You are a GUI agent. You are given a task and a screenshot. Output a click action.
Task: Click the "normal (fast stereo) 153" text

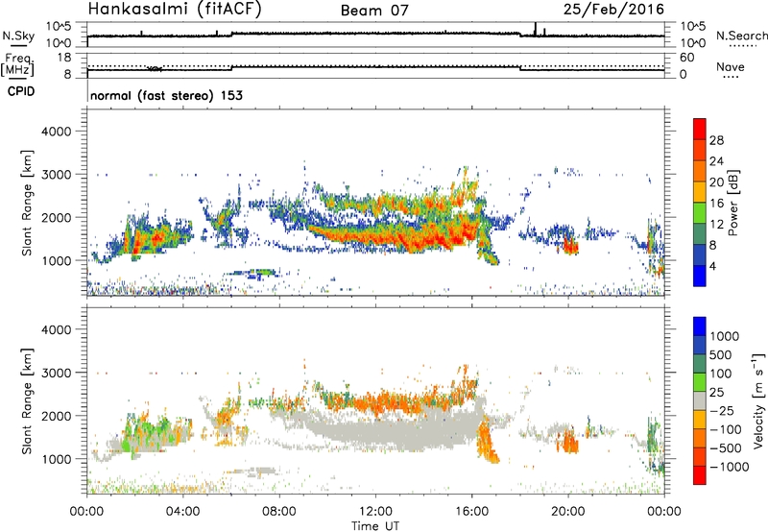point(166,95)
